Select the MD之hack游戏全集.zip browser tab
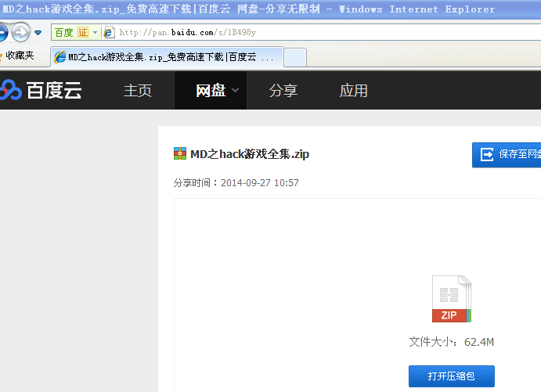Screen dimensions: 541x392 [x=168, y=57]
